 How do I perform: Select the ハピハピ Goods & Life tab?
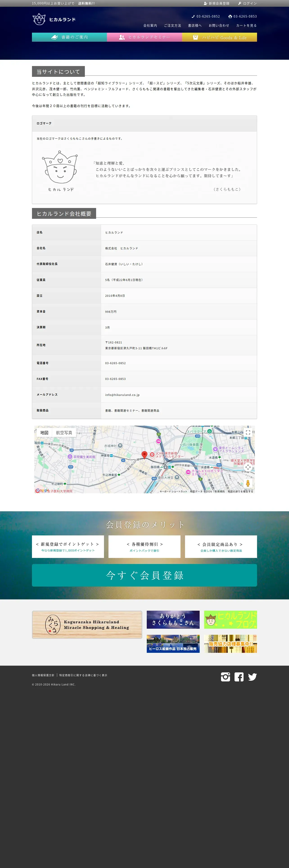point(219,37)
